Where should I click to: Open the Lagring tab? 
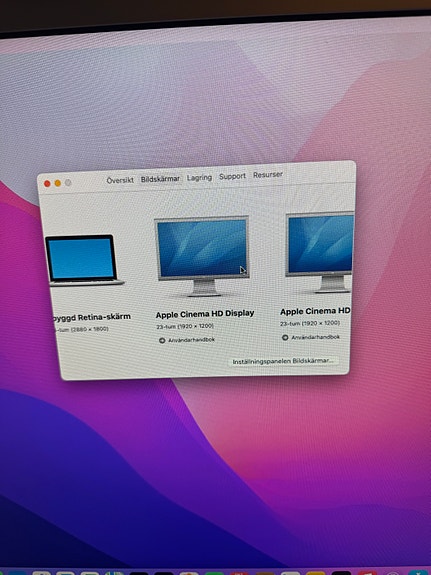[x=199, y=177]
